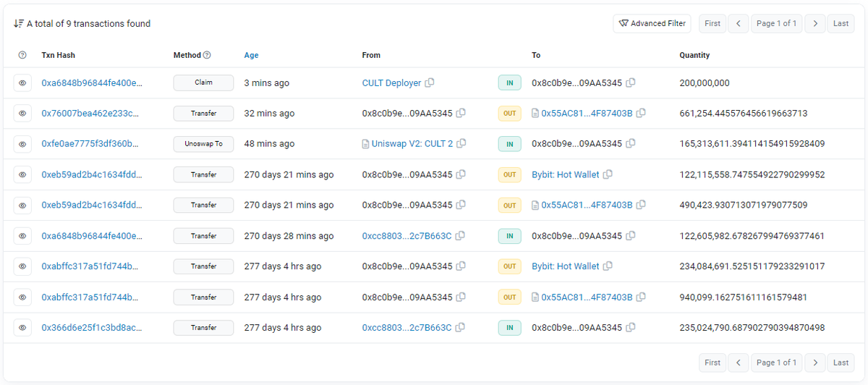Go to next page using bottom chevron

pyautogui.click(x=815, y=363)
